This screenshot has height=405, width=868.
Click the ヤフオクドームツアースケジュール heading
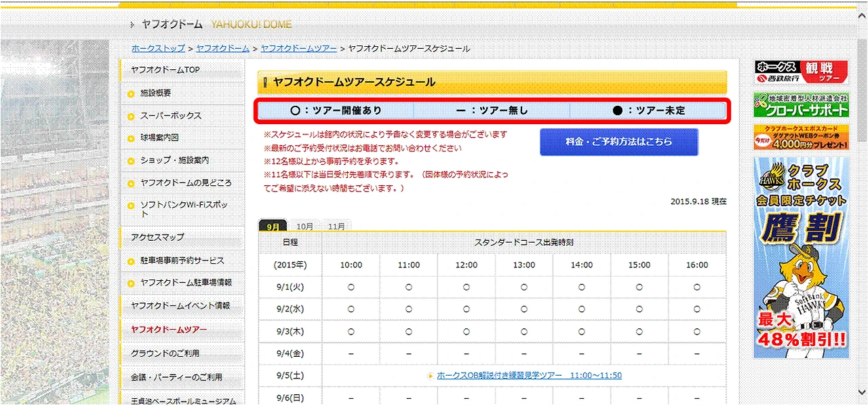pyautogui.click(x=354, y=82)
